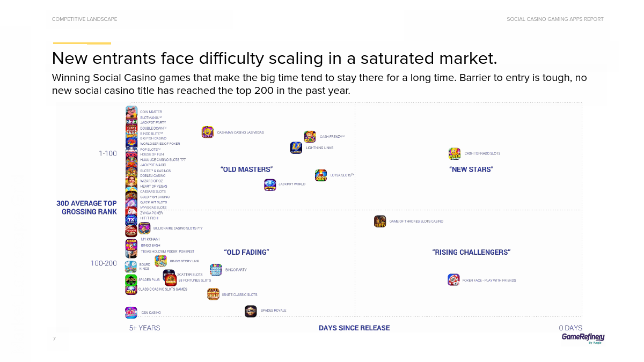644x362 pixels.
Task: Select the slide headline about new entrants
Action: [274, 58]
